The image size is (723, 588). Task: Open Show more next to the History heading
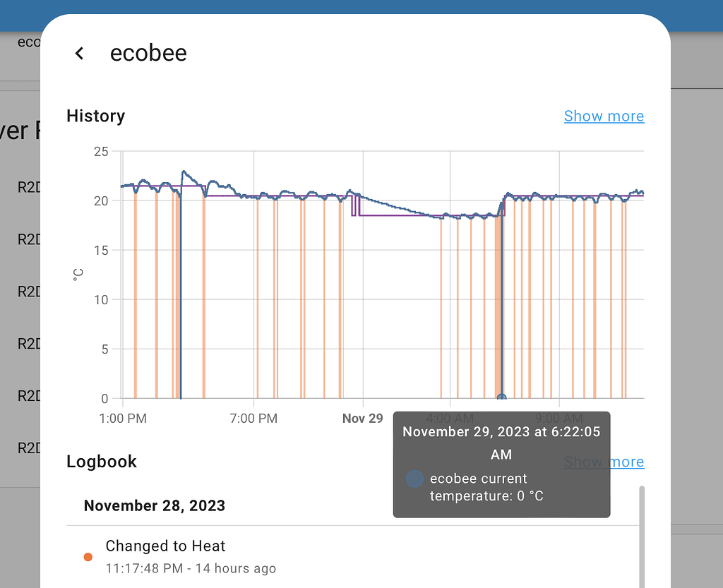click(604, 116)
